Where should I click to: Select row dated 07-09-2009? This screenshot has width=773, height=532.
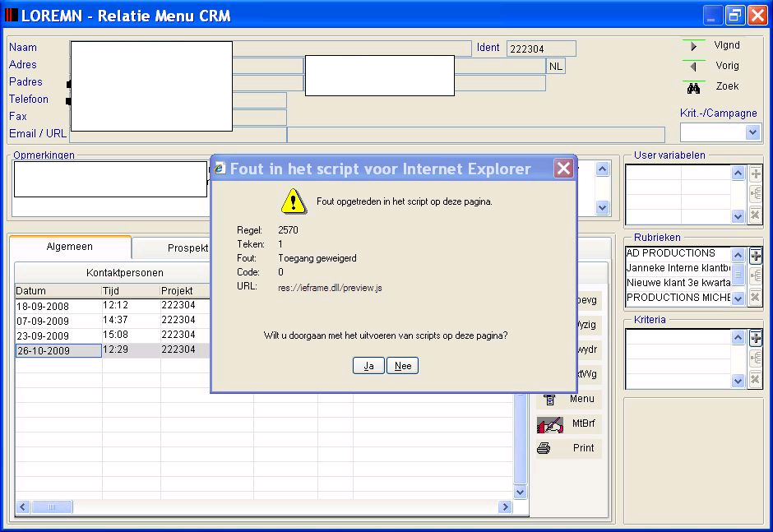pyautogui.click(x=113, y=321)
